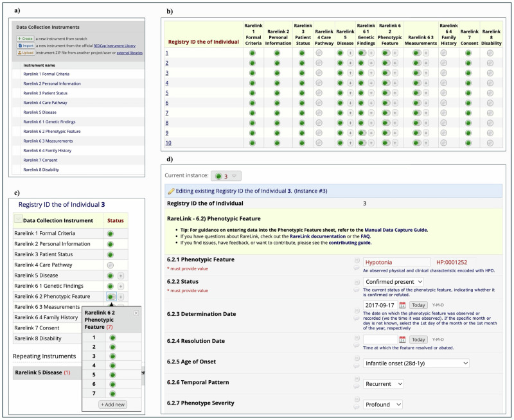Collapse Data Collection Instrument table toggle
Viewport: 514px width, 420px height.
pos(18,218)
